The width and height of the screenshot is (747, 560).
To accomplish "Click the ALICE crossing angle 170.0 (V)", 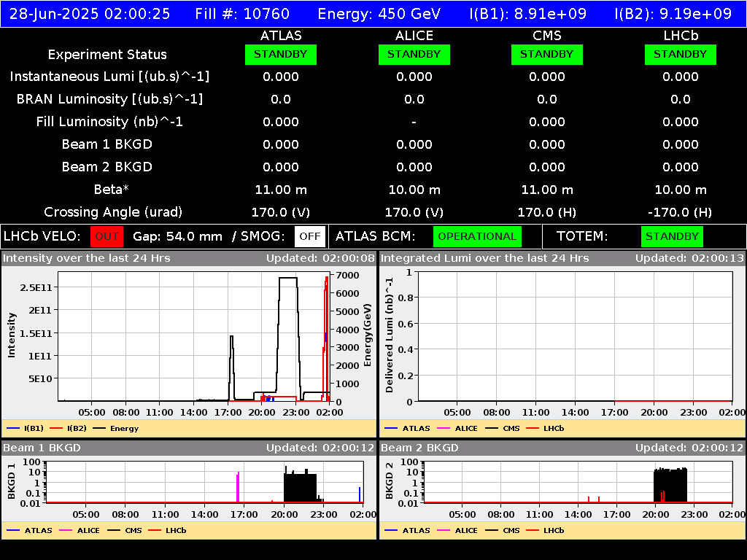I will coord(414,212).
